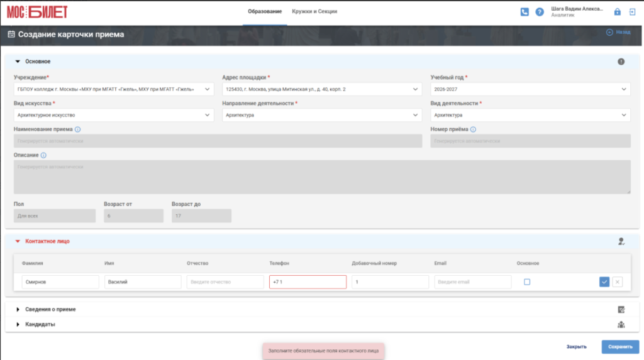Tick the Основное checkbox for the contact
This screenshot has height=360, width=644.
pos(527,282)
